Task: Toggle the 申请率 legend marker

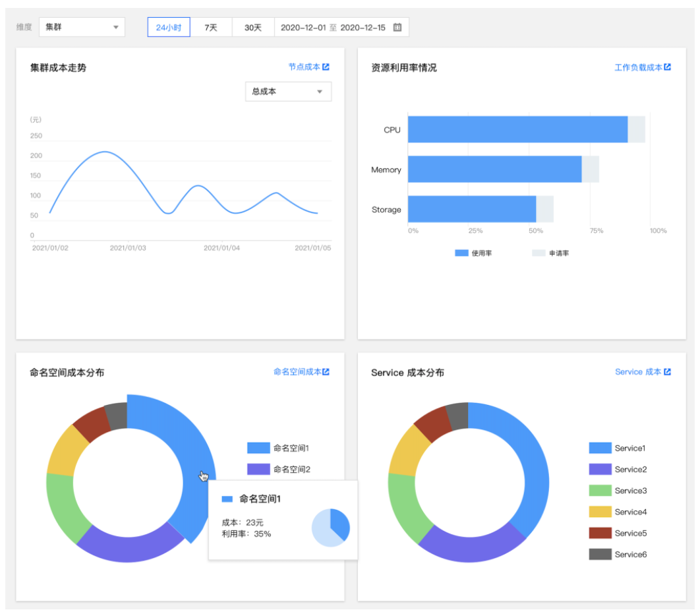Action: pos(539,253)
